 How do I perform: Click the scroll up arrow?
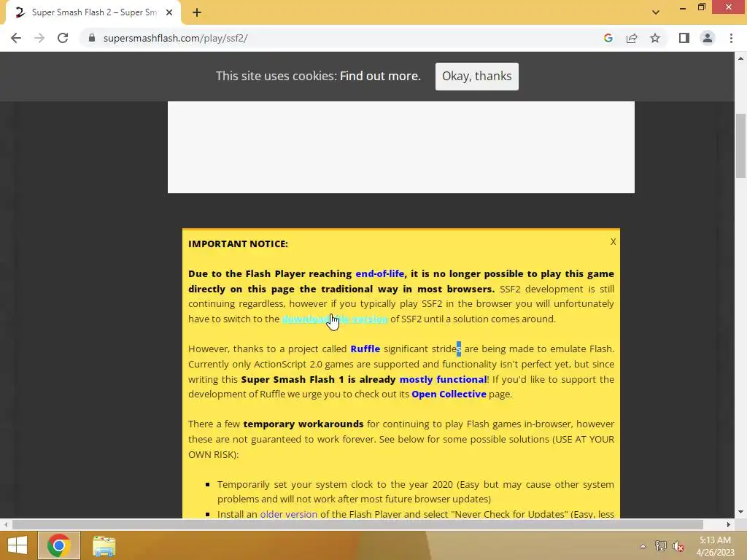click(x=740, y=58)
